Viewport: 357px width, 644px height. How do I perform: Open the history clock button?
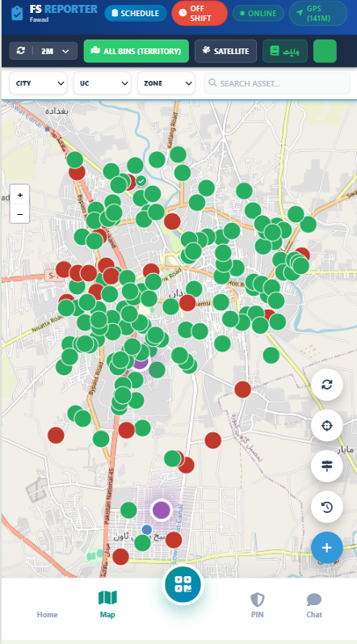pyautogui.click(x=327, y=507)
